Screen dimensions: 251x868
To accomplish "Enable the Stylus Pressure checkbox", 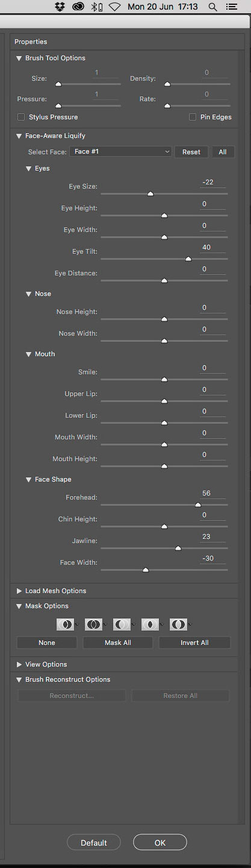I will click(x=21, y=117).
